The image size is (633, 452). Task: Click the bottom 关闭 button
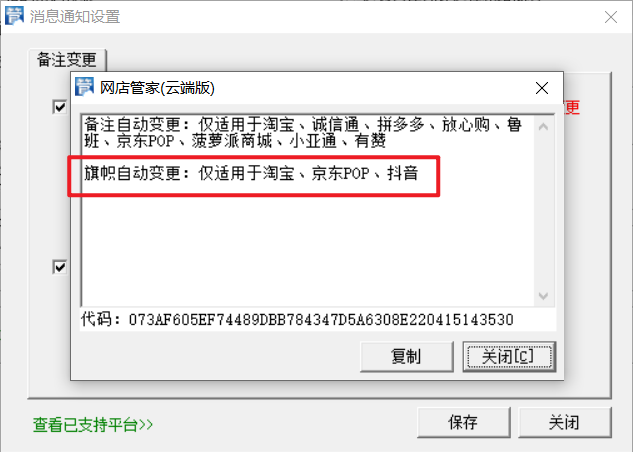tap(564, 422)
